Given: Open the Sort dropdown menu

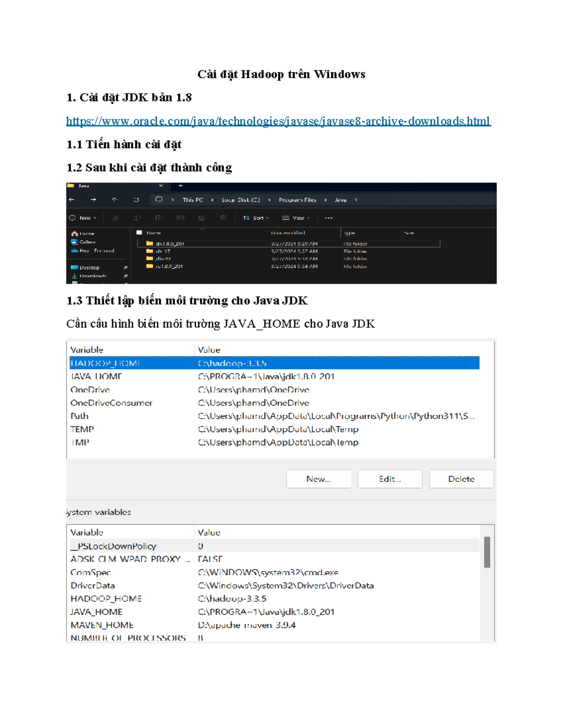Looking at the screenshot, I should 257,218.
